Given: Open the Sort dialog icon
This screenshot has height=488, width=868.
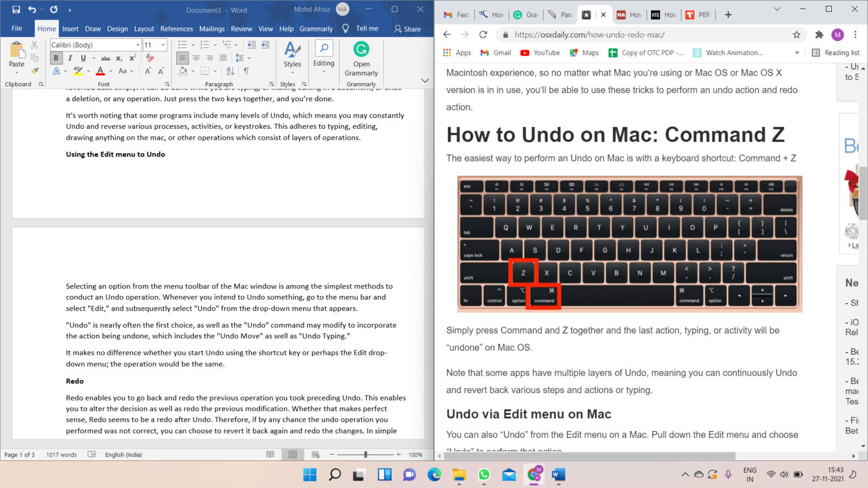Looking at the screenshot, I should coord(229,71).
